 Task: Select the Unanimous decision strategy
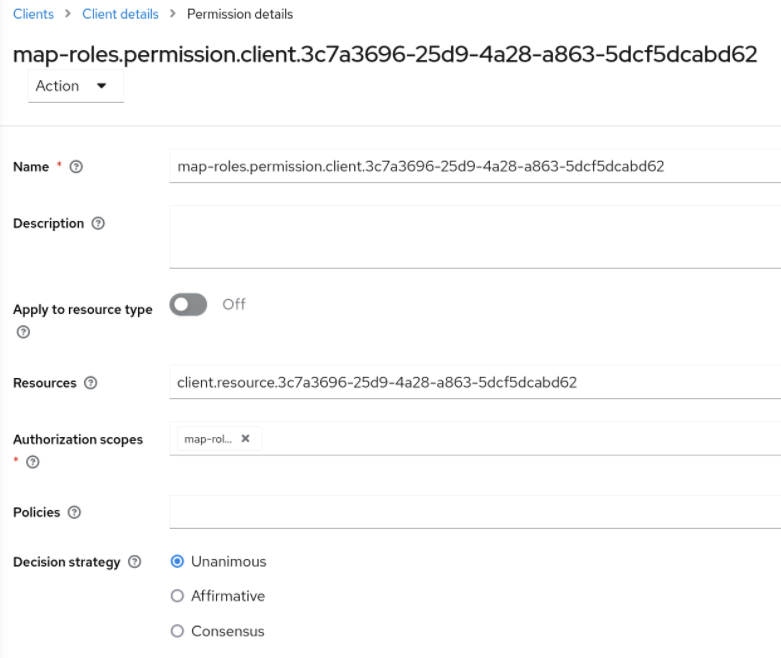pyautogui.click(x=178, y=562)
